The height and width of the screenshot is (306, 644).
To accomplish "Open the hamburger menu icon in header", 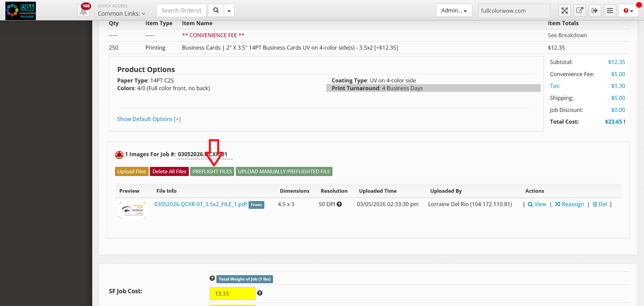I will click(x=610, y=11).
